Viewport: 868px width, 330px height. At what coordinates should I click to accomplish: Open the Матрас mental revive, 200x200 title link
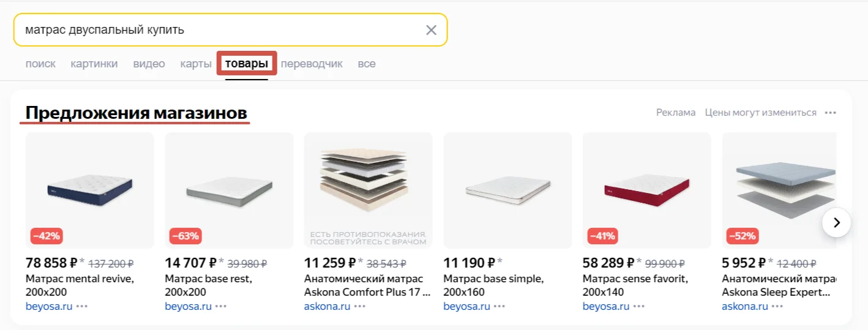(x=80, y=285)
